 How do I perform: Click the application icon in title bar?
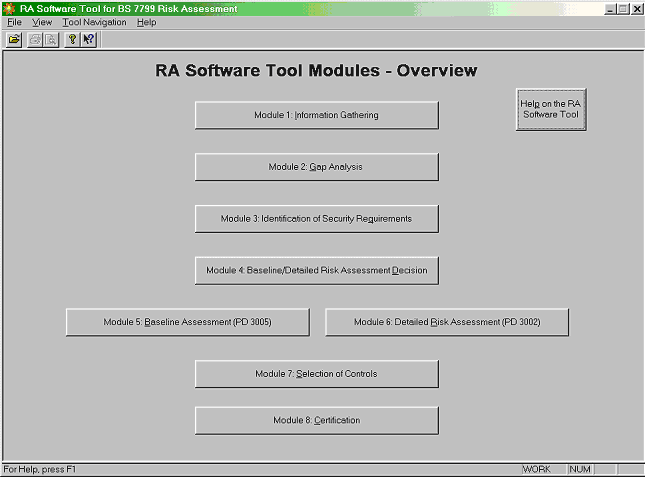point(9,9)
